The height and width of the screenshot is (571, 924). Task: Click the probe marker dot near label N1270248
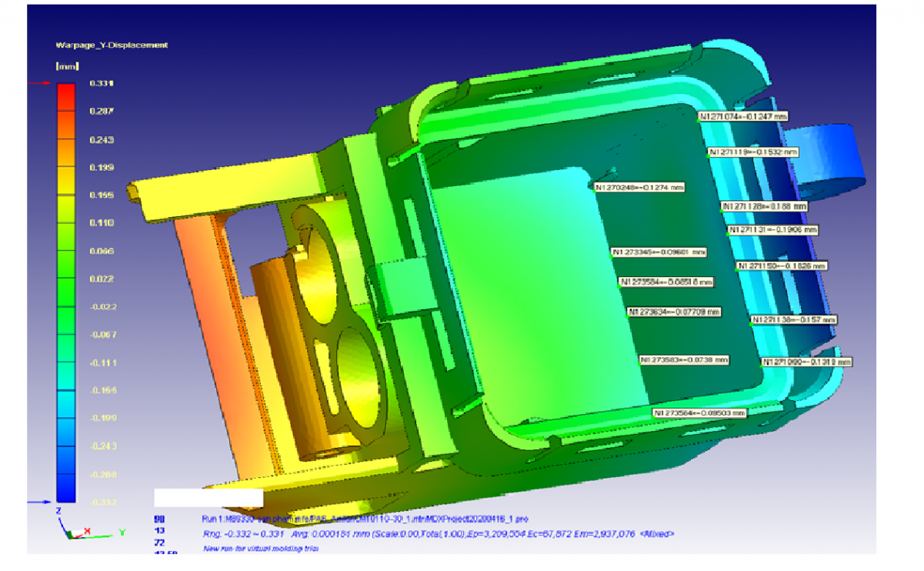(x=594, y=192)
